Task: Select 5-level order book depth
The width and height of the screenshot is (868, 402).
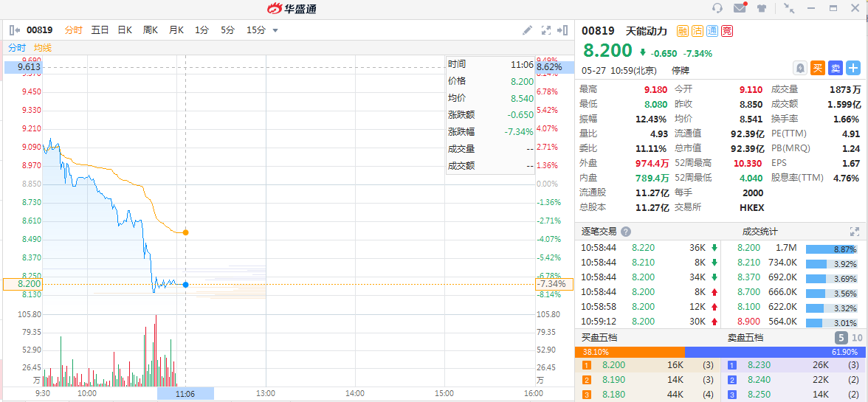Action: [841, 338]
